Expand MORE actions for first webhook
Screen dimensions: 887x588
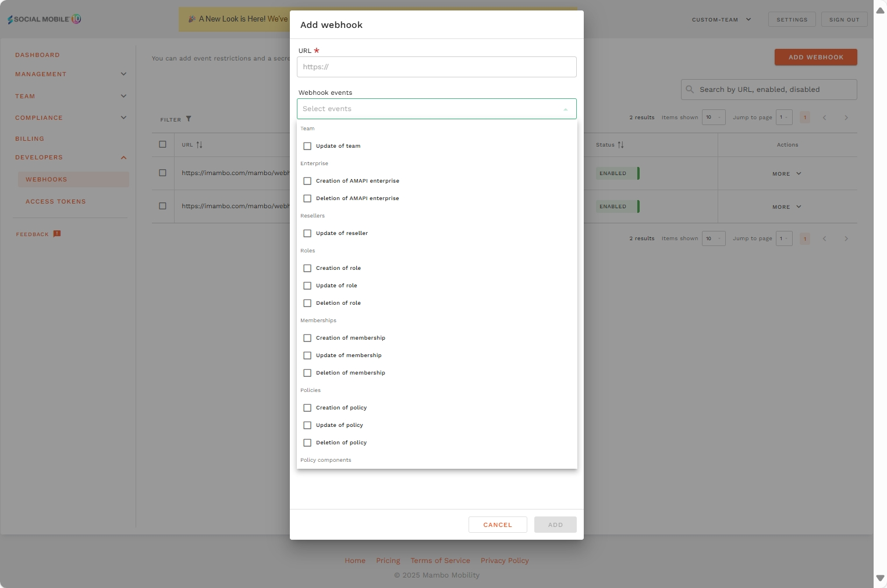coord(786,173)
